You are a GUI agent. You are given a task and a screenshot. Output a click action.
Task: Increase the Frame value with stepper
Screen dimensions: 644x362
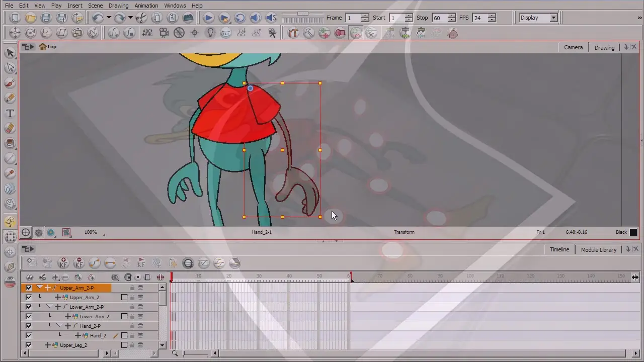(x=365, y=15)
